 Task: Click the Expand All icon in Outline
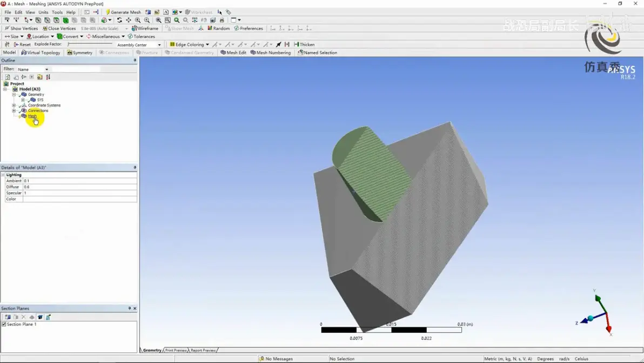coord(32,77)
